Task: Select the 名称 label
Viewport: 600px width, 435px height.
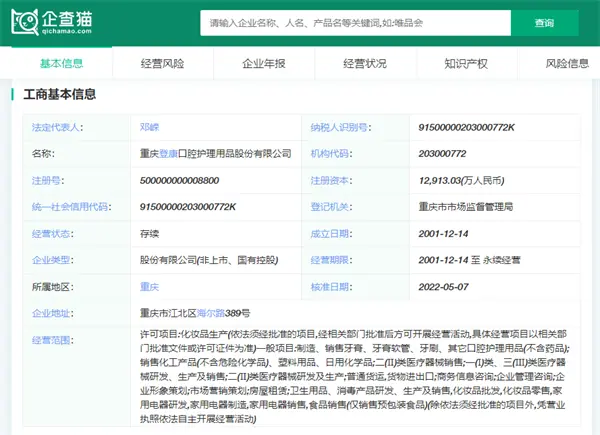Action: [43, 154]
